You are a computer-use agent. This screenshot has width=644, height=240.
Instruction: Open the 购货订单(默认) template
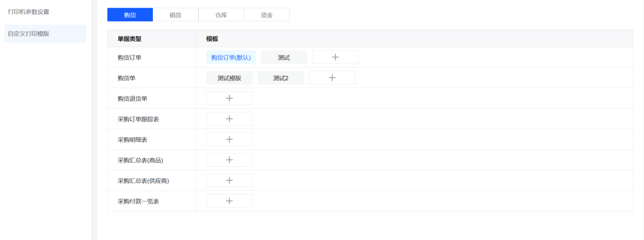(231, 57)
